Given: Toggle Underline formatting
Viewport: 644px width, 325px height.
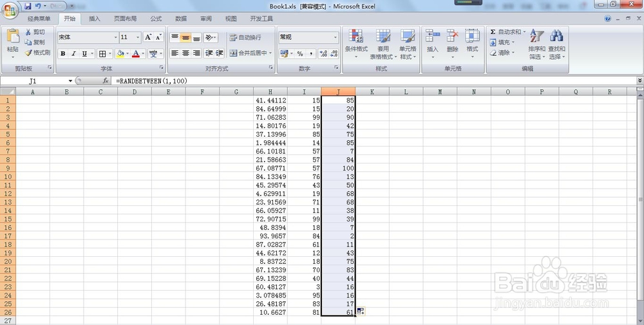Looking at the screenshot, I should point(84,54).
